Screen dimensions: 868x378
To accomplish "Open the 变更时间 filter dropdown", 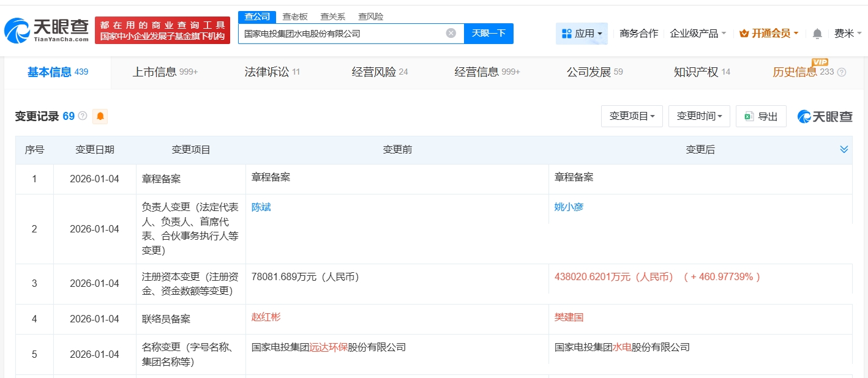I will pyautogui.click(x=699, y=116).
